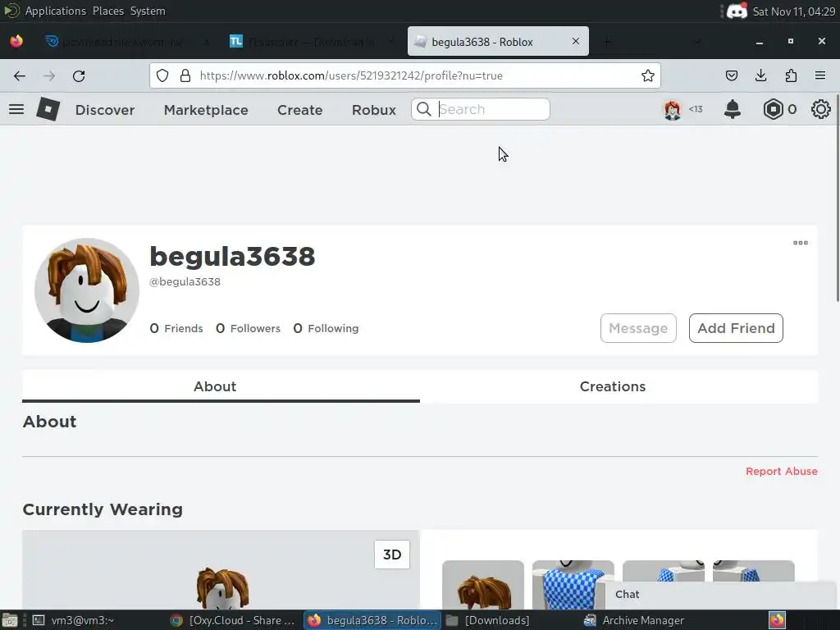The image size is (840, 630).
Task: Open the Marketplace page
Action: 206,110
